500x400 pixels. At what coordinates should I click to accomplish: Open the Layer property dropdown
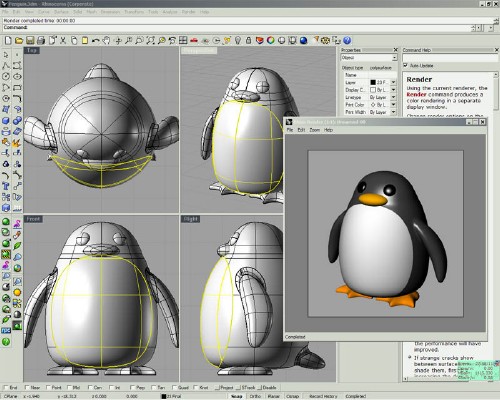pos(393,82)
